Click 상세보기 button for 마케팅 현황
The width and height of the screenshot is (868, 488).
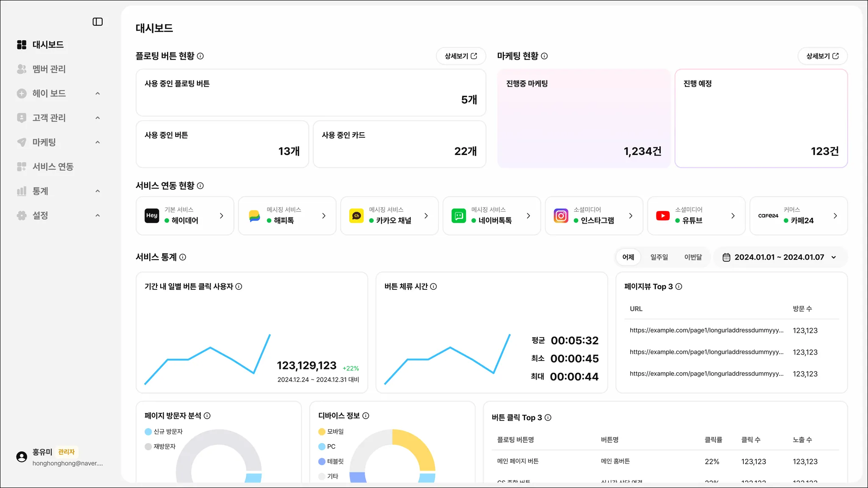(x=822, y=56)
